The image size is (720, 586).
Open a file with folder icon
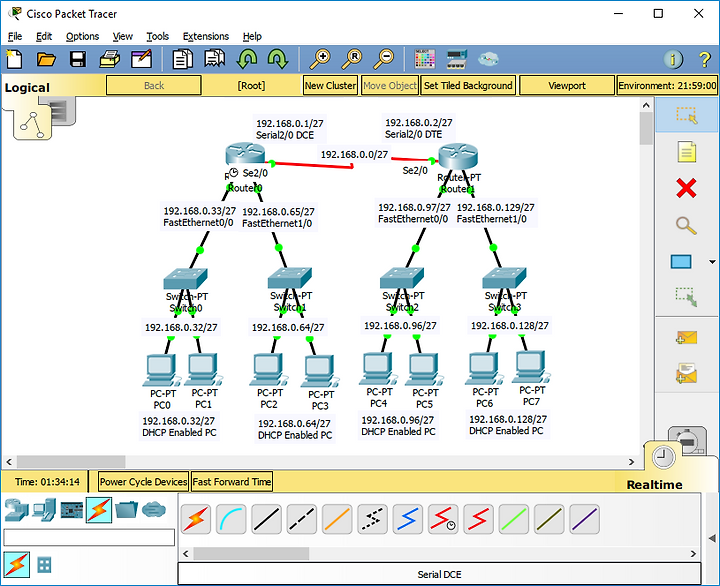(x=46, y=59)
